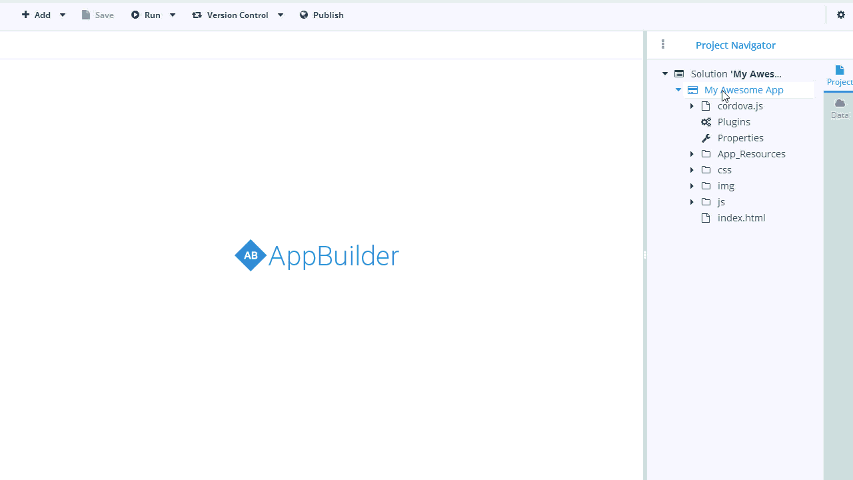Switch to the Data side tab
This screenshot has width=853, height=480.
[839, 109]
